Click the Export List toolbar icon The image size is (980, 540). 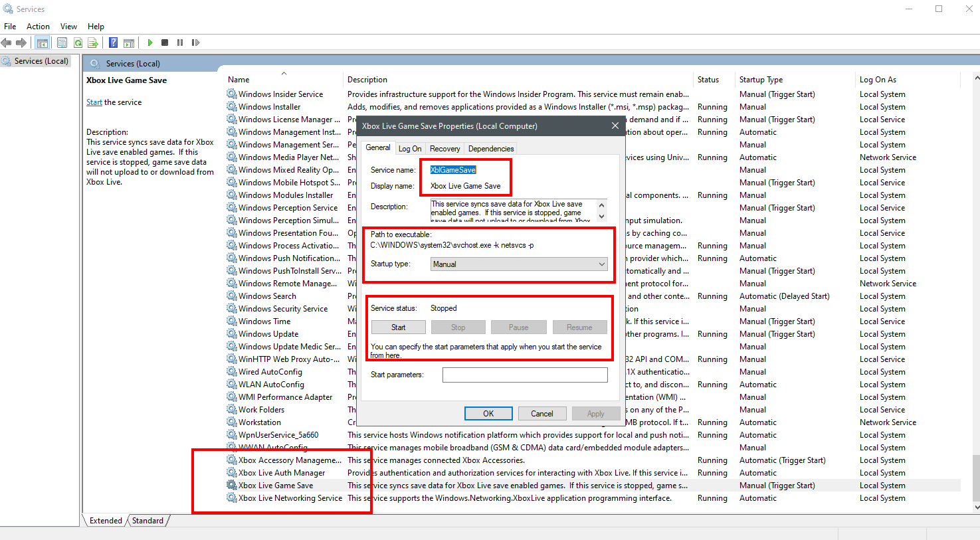pyautogui.click(x=93, y=43)
